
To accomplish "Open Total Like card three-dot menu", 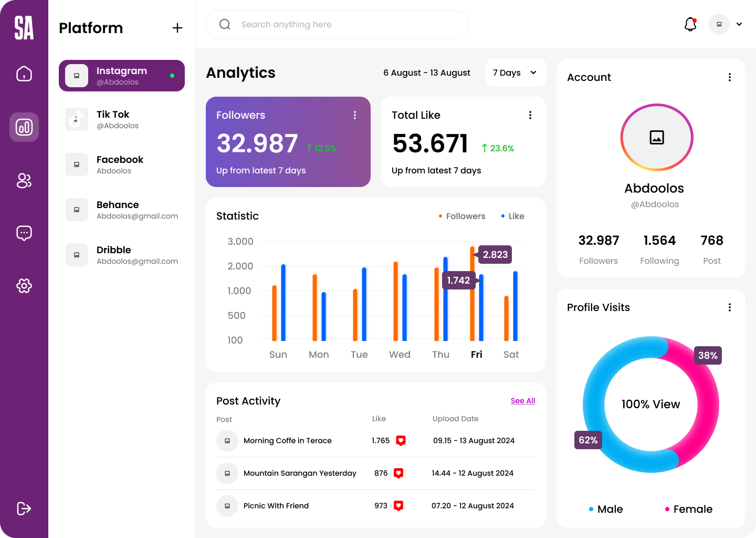I will (x=530, y=115).
